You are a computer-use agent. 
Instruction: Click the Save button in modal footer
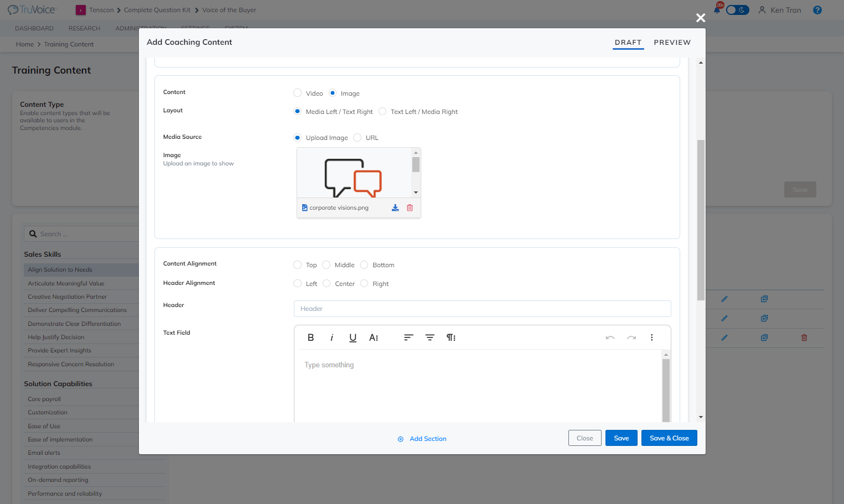(x=622, y=438)
